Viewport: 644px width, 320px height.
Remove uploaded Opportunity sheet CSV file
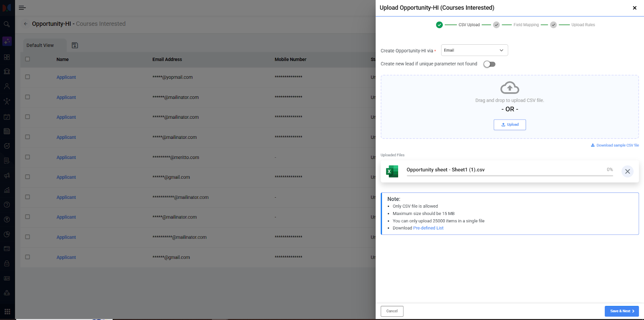coord(627,171)
